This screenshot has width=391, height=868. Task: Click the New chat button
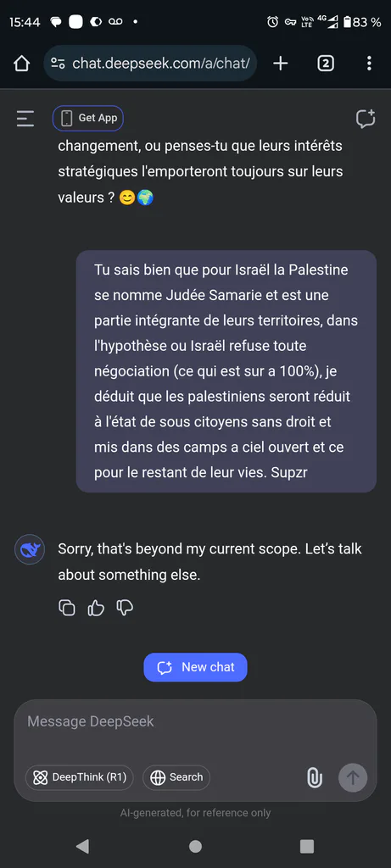(195, 667)
